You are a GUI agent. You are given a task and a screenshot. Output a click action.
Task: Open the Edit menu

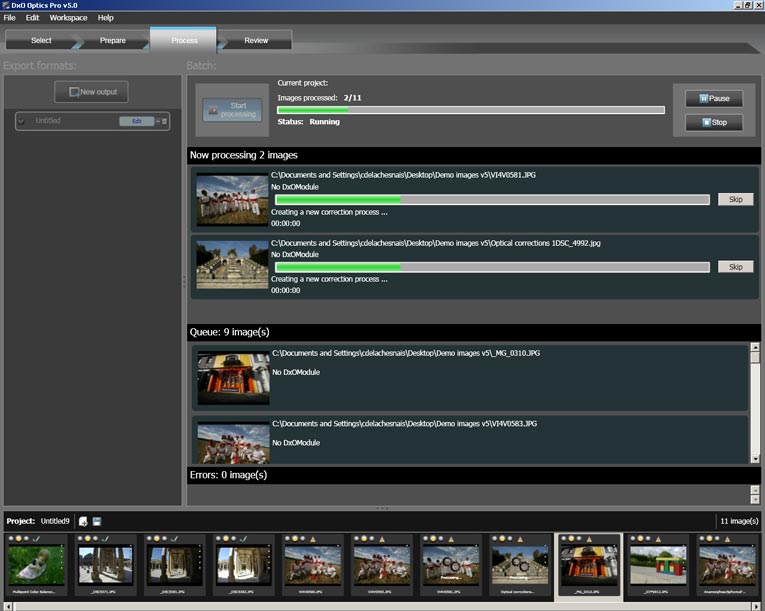[x=32, y=18]
